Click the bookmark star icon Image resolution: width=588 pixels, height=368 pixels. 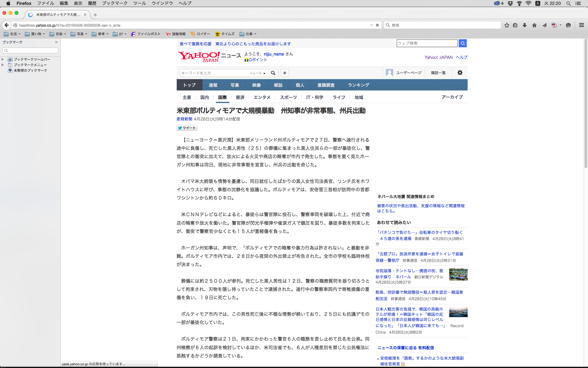[507, 25]
